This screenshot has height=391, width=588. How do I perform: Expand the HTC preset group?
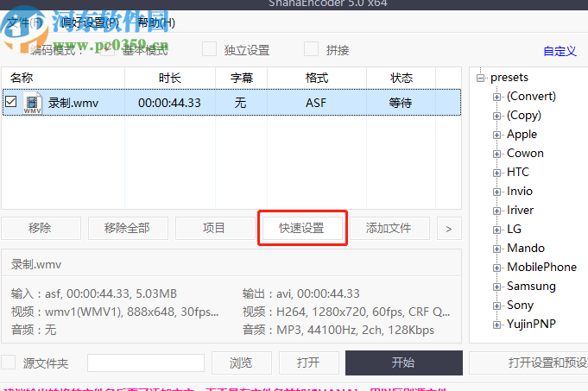pos(496,173)
